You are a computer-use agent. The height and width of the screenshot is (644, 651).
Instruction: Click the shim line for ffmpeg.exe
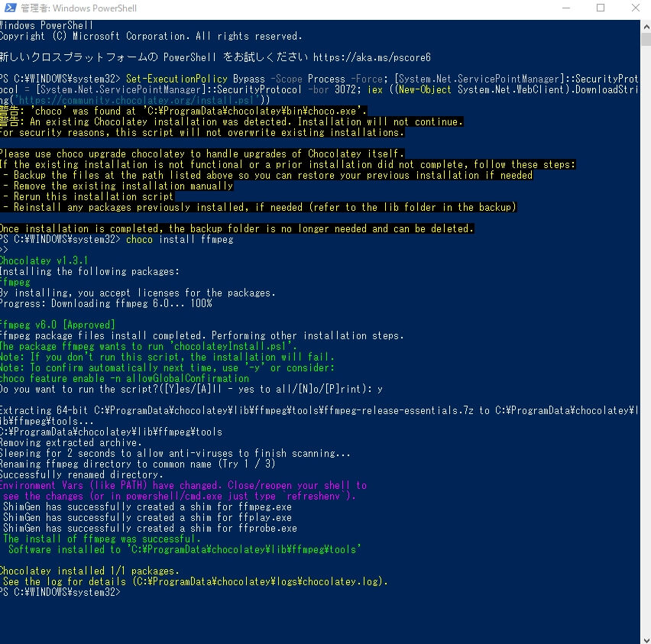coord(147,507)
